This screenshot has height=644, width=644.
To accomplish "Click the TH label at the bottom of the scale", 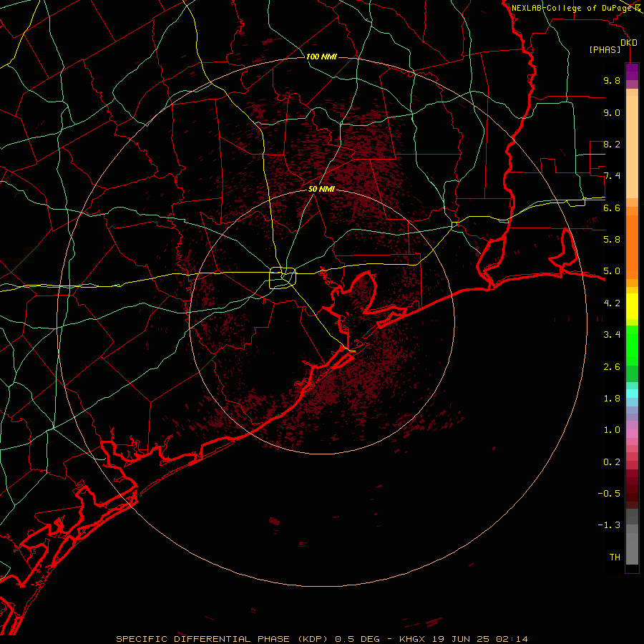I will pyautogui.click(x=615, y=557).
